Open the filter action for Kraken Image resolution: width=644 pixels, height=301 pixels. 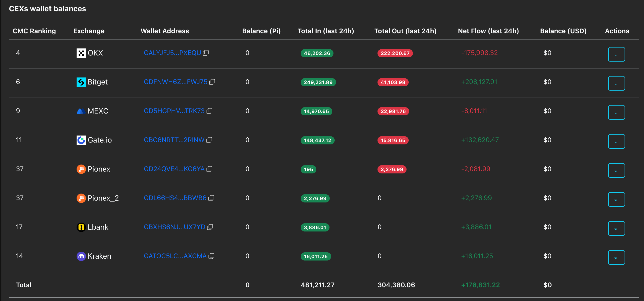(x=616, y=257)
